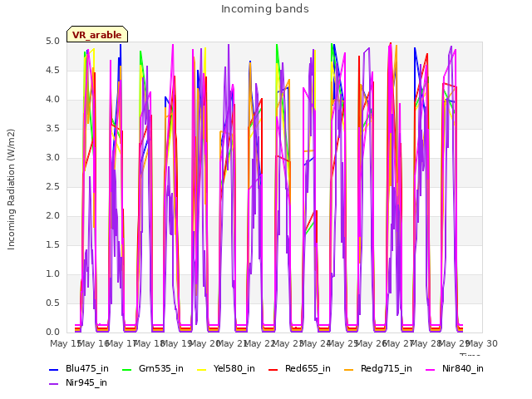Click the Incoming Radiation (W/m2) axis label
Image resolution: width=532 pixels, height=399 pixels.
point(11,189)
